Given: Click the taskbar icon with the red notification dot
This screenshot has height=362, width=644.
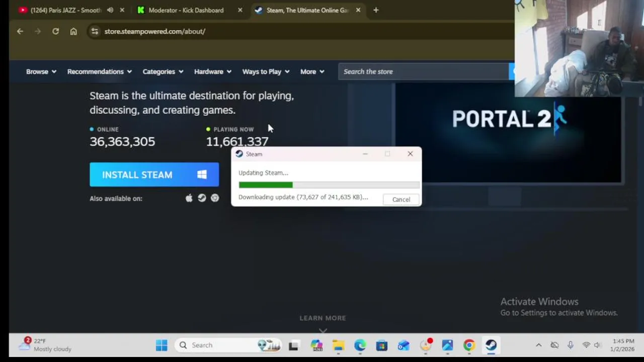Looking at the screenshot, I should click(x=426, y=345).
